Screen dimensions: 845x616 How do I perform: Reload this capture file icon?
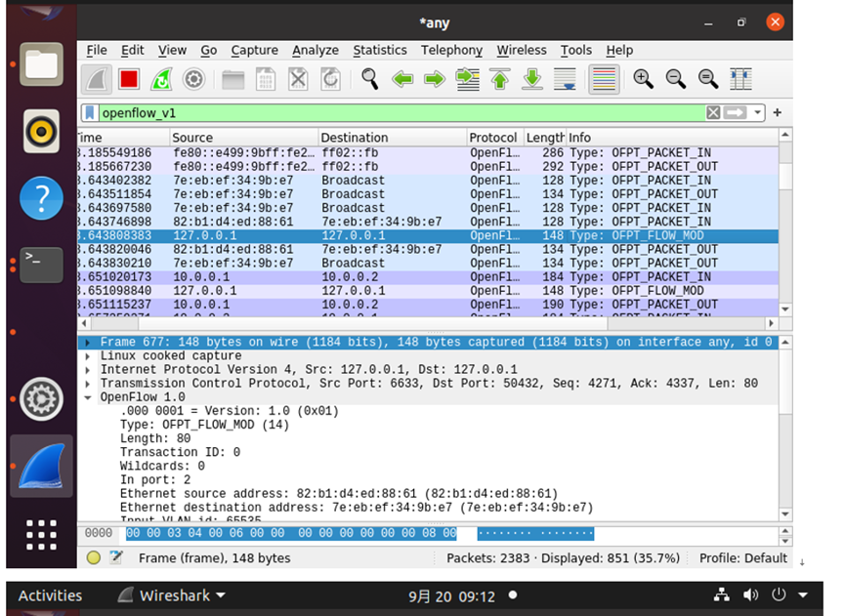tap(331, 79)
